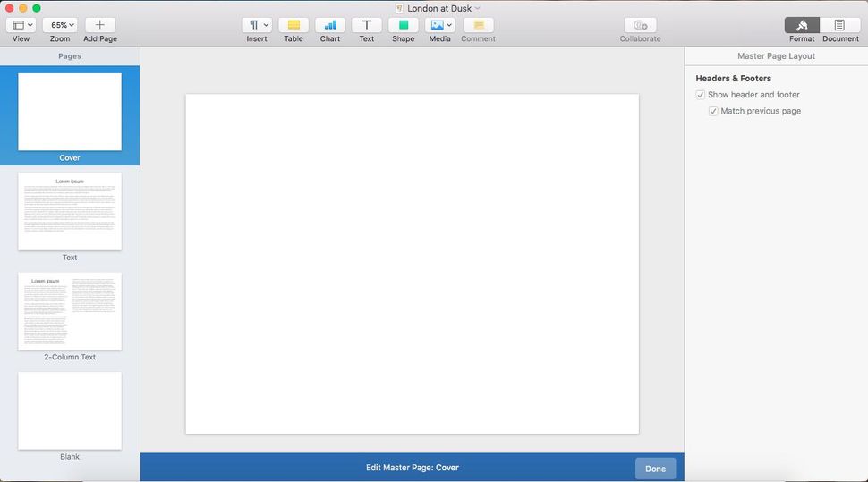This screenshot has height=482, width=868.
Task: Insert a Table from the toolbar
Action: point(294,25)
